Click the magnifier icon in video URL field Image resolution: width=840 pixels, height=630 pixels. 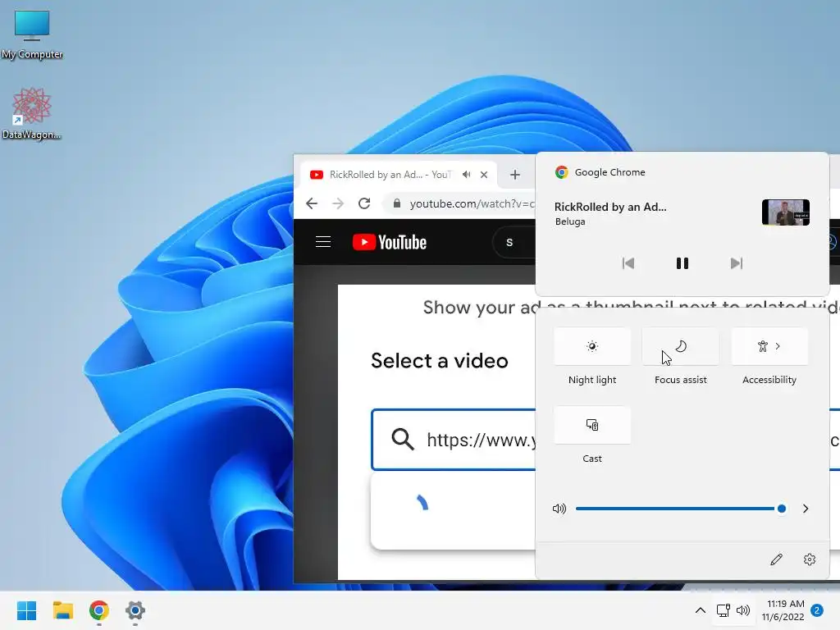[402, 440]
